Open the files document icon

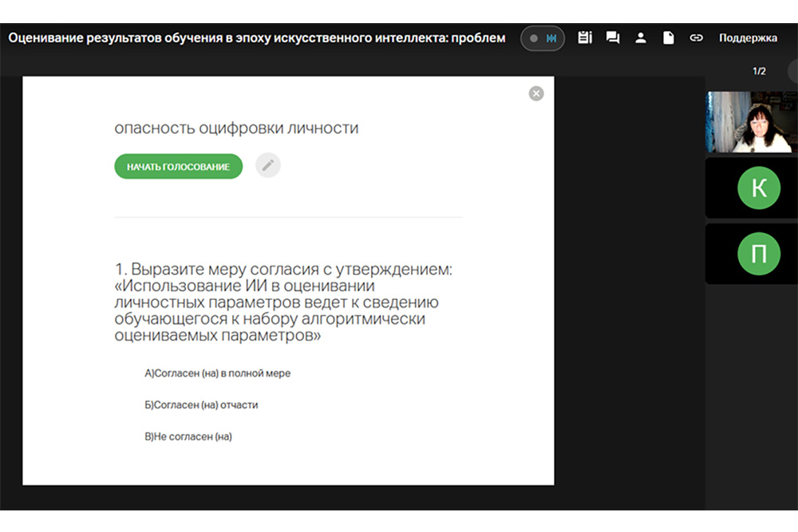669,37
